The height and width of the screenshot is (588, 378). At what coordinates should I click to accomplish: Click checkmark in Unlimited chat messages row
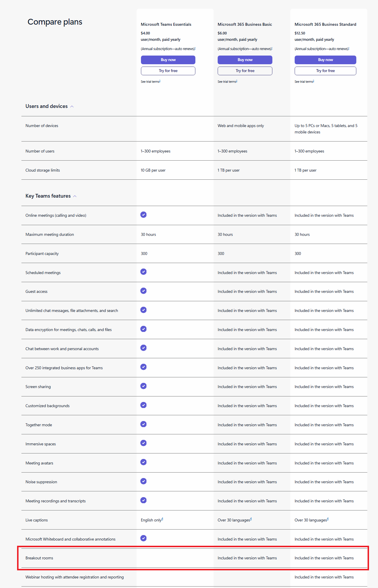click(143, 310)
